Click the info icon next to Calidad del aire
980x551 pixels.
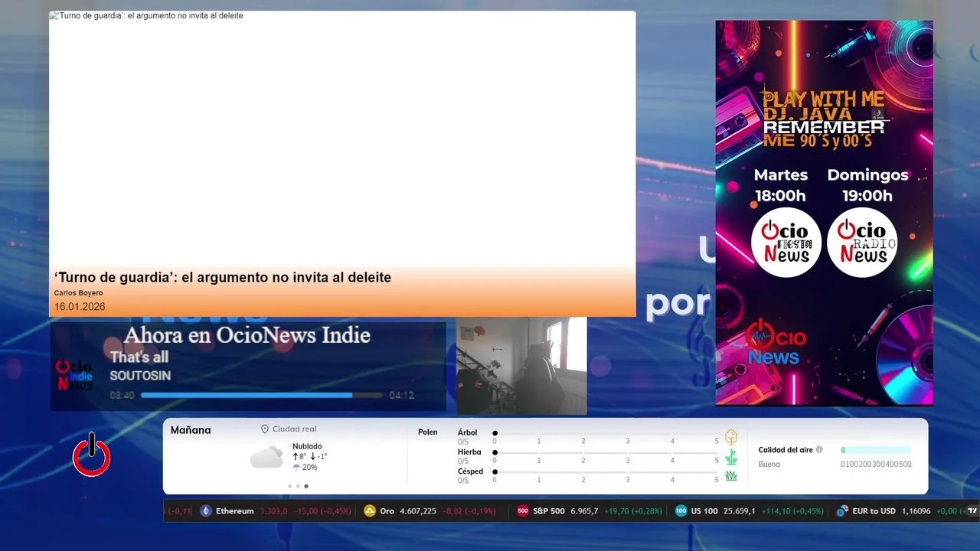coord(819,450)
